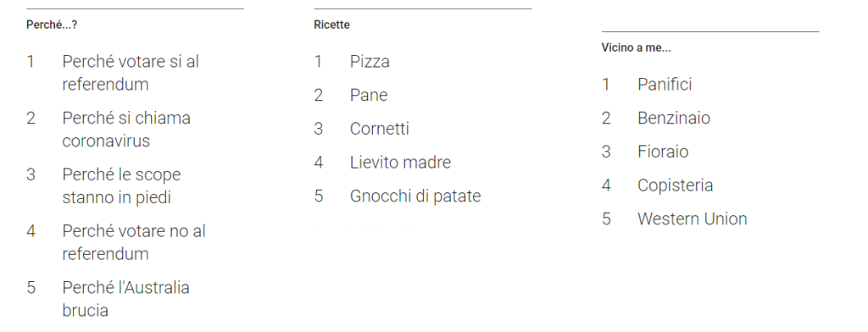
Task: Click the Benzinaio list item
Action: point(674,118)
